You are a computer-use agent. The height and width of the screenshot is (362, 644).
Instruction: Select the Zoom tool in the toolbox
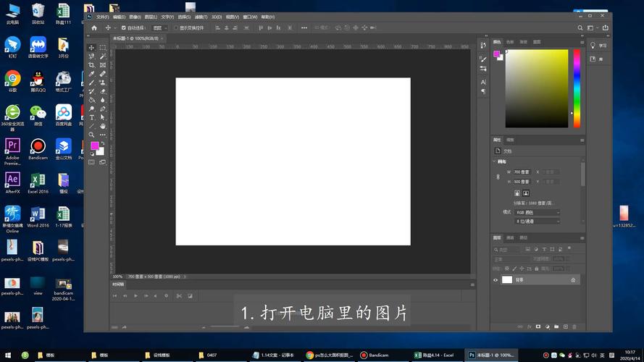(x=91, y=135)
